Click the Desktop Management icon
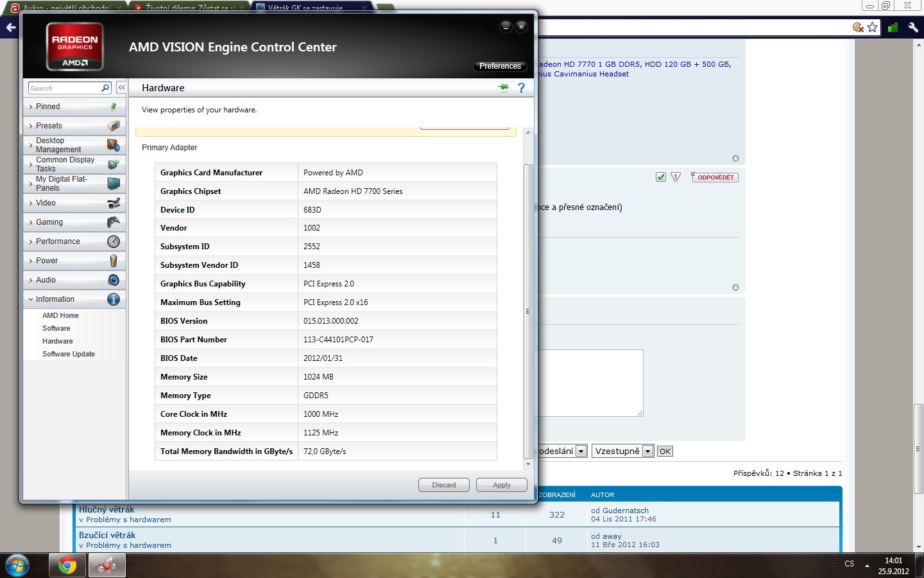The height and width of the screenshot is (578, 924). coord(114,145)
